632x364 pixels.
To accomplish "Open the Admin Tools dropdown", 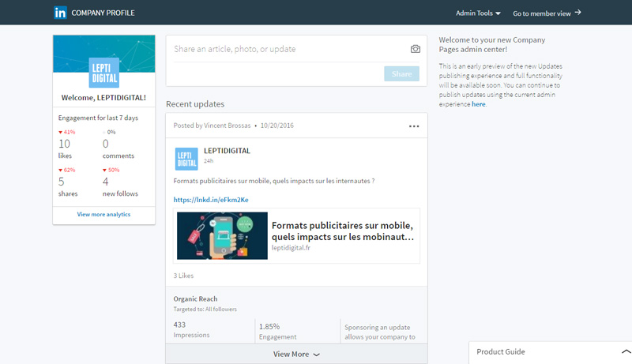I will click(x=478, y=13).
